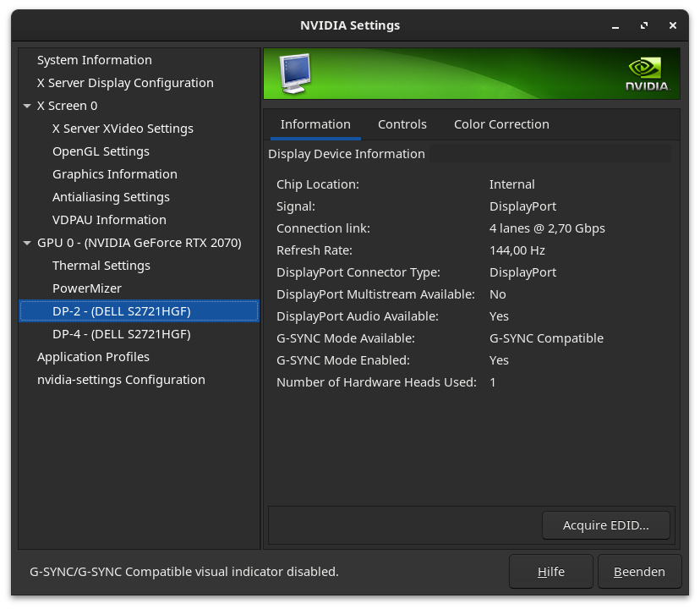This screenshot has height=609, width=700.
Task: Open X Server XVideo Settings
Action: coord(123,129)
